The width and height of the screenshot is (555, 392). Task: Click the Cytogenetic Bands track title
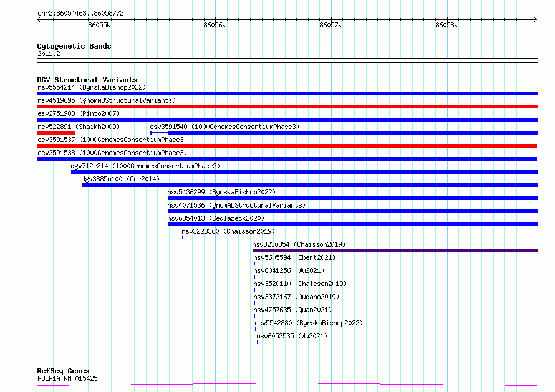pos(74,46)
